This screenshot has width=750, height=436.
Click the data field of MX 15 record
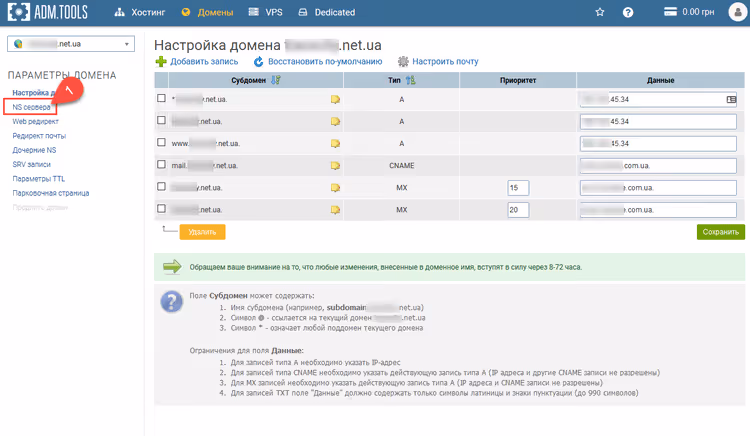658,188
